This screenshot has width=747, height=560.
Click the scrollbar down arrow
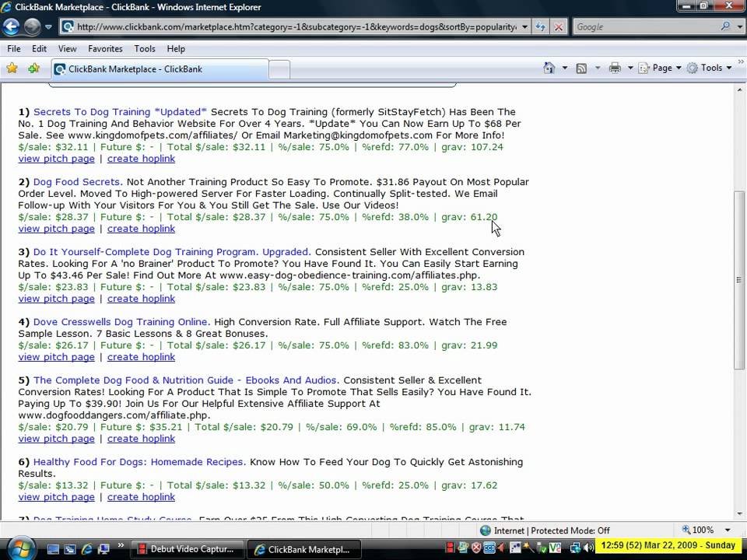tap(739, 514)
